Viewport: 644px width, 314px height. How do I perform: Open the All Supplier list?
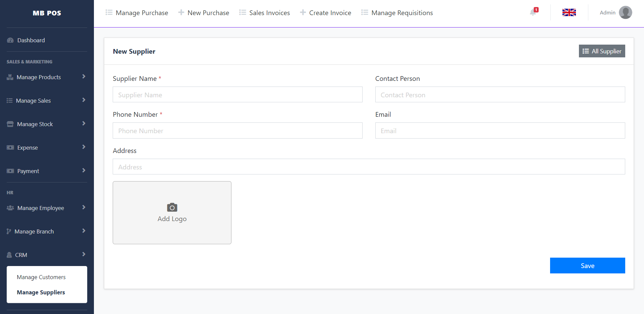[x=602, y=51]
